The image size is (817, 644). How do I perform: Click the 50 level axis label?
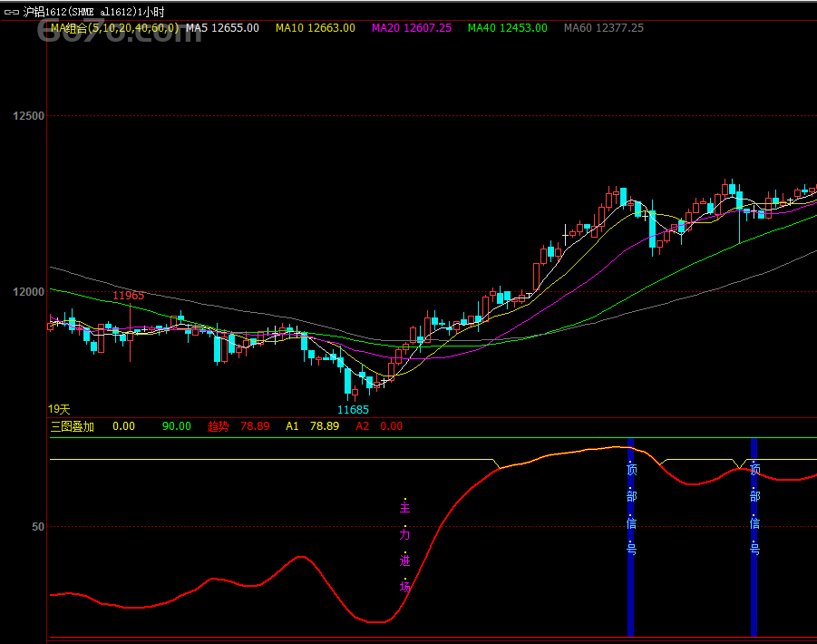click(38, 527)
